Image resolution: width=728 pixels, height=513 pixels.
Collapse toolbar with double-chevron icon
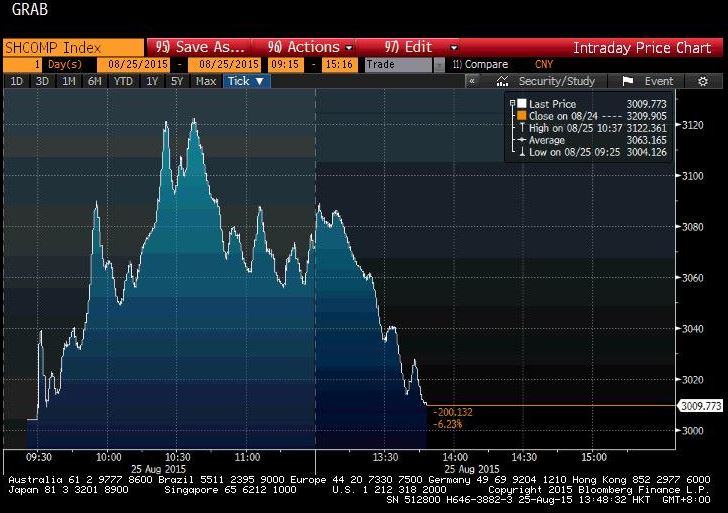(473, 81)
